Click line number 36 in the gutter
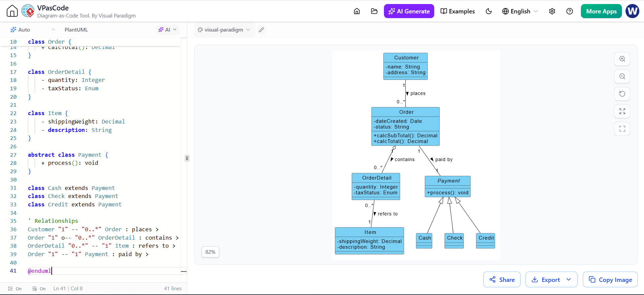 13,229
